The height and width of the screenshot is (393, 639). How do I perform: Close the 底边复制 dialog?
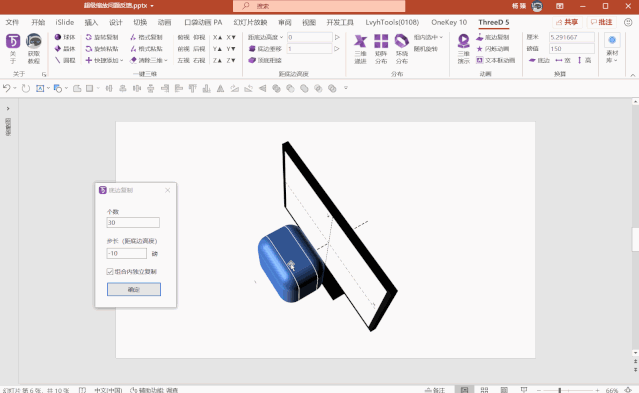(167, 190)
